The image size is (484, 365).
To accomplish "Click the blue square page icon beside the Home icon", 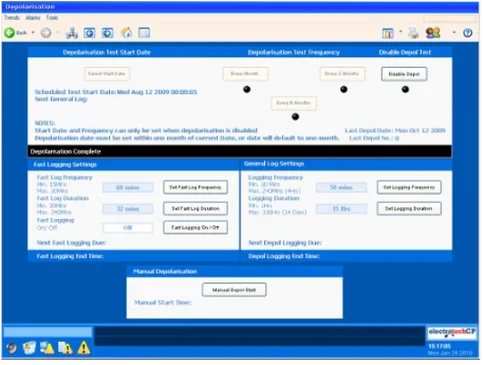I will click(x=107, y=33).
